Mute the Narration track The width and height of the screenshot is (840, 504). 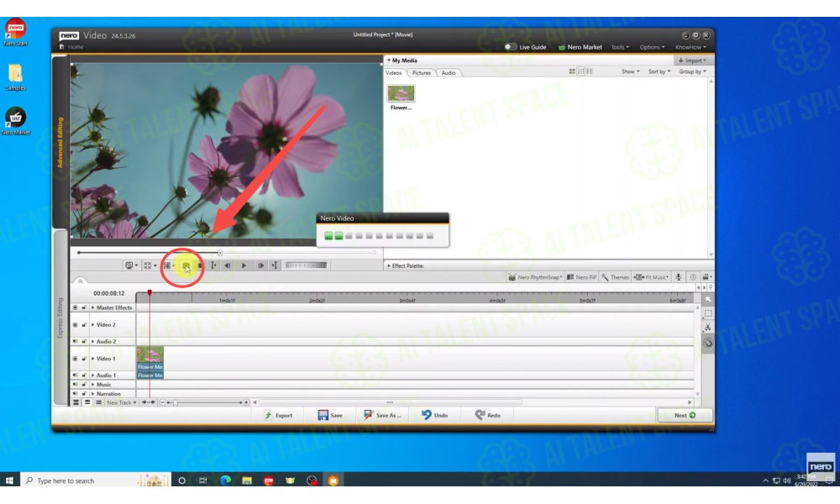click(x=75, y=393)
